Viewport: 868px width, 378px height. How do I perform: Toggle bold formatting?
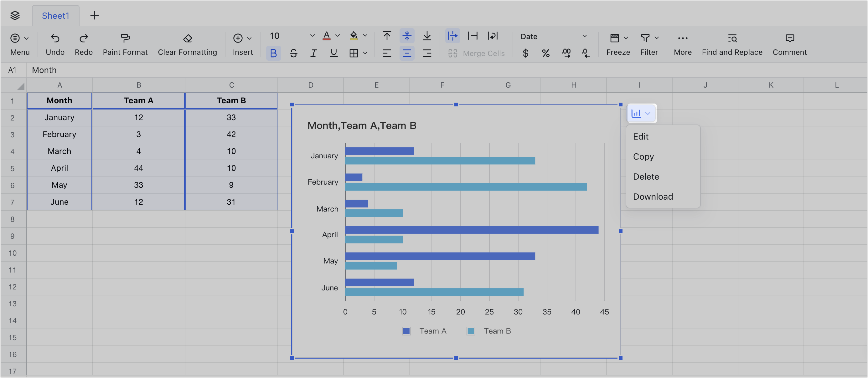pyautogui.click(x=273, y=53)
